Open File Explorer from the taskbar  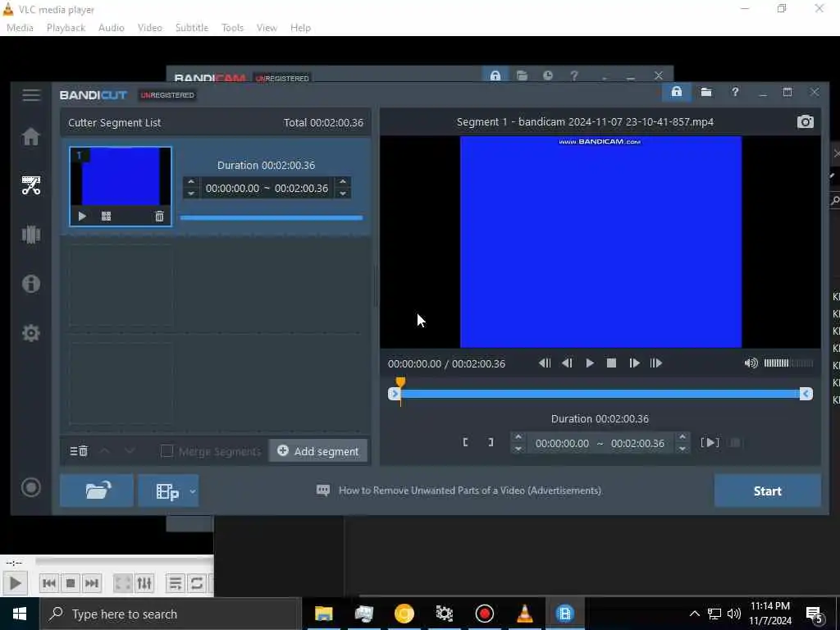323,614
